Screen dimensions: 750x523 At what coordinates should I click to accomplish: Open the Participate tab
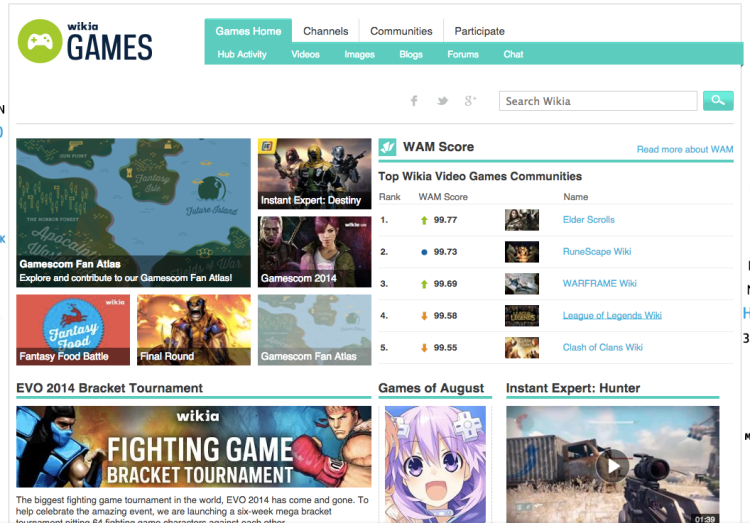[x=479, y=31]
